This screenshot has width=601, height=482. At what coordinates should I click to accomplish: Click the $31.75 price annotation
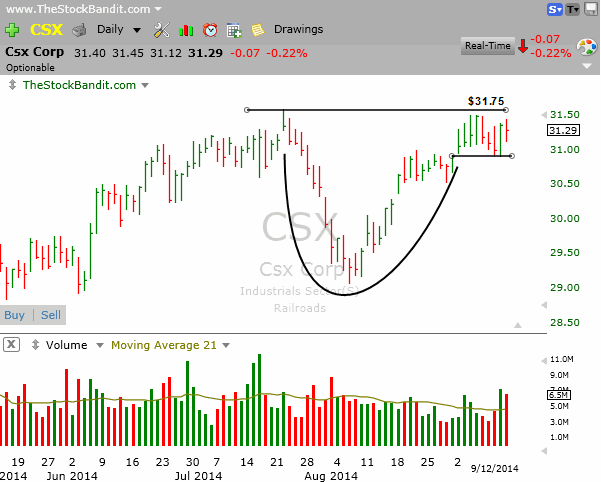coord(486,101)
